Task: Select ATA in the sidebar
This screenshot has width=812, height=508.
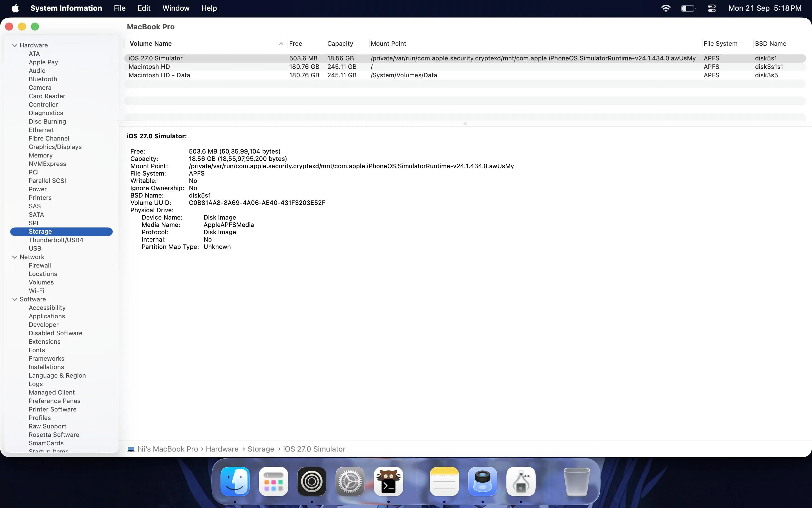Action: [x=34, y=54]
